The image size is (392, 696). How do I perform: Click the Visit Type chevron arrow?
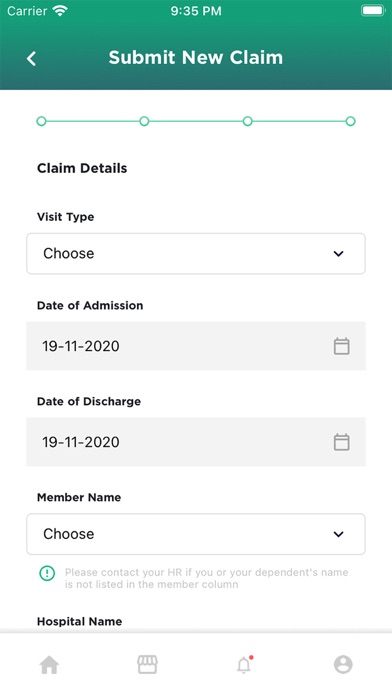click(339, 254)
